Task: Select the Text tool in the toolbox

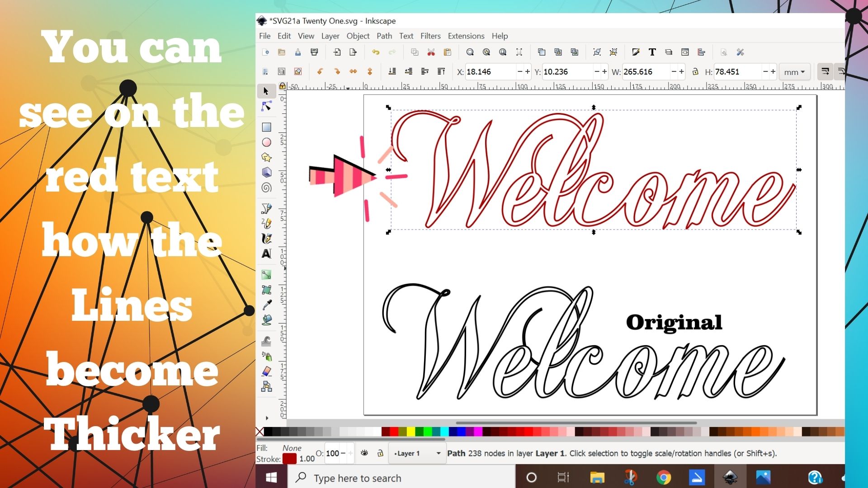Action: point(266,253)
